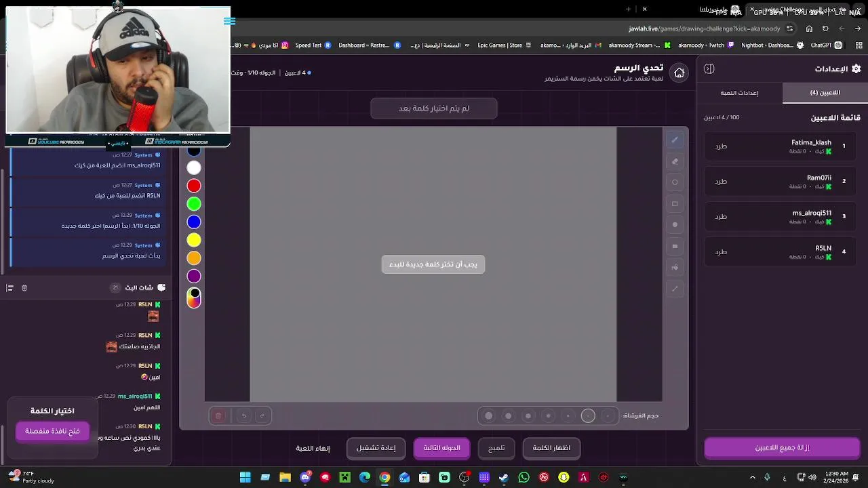Viewport: 868px width, 488px height.
Task: Click اظهار الكلمة button
Action: [551, 448]
